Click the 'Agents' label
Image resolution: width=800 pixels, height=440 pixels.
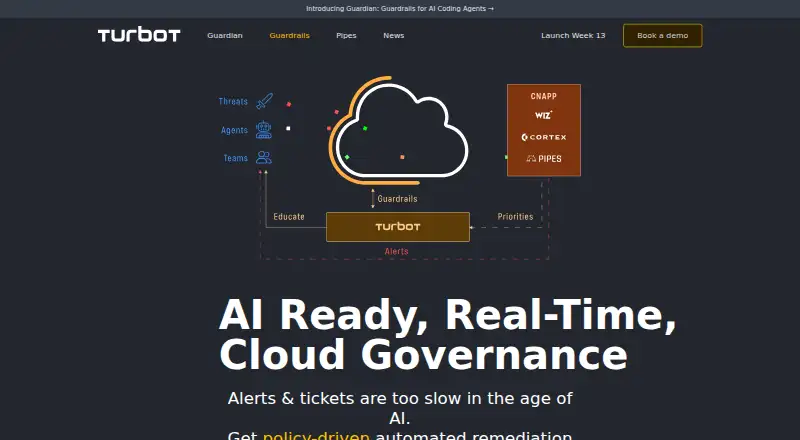click(x=234, y=130)
